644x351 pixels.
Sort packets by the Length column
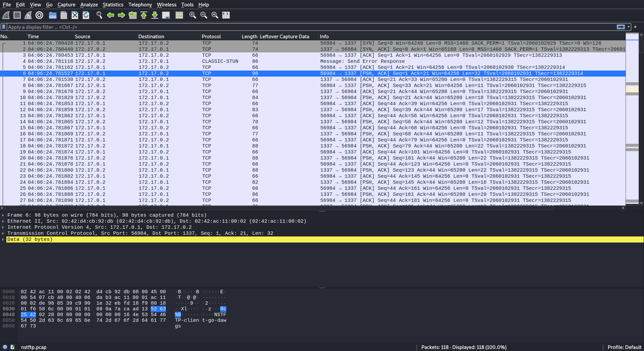(x=249, y=37)
